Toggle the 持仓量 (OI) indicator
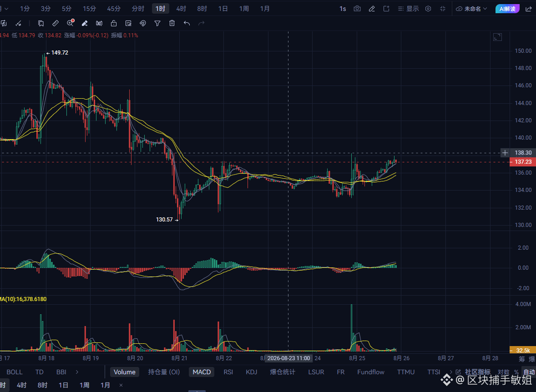 click(164, 372)
